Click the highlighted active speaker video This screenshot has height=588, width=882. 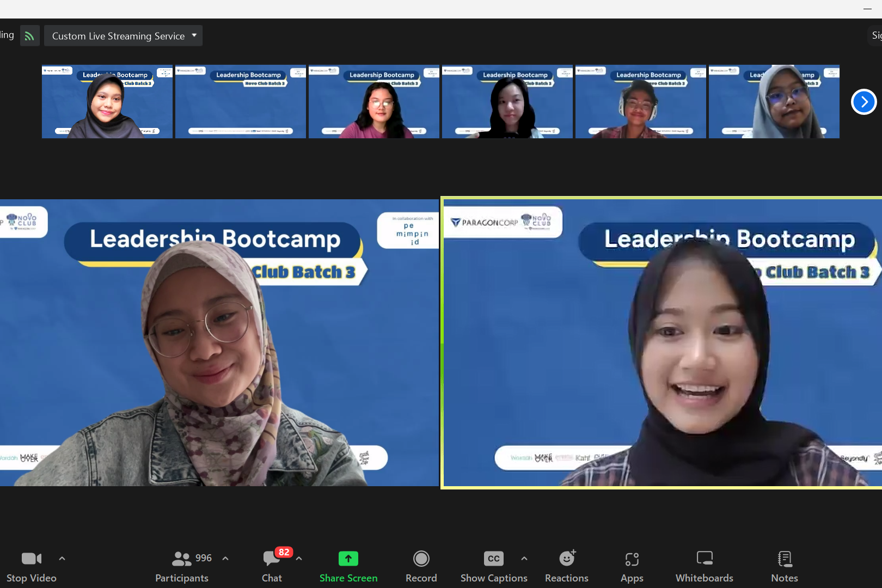click(661, 343)
